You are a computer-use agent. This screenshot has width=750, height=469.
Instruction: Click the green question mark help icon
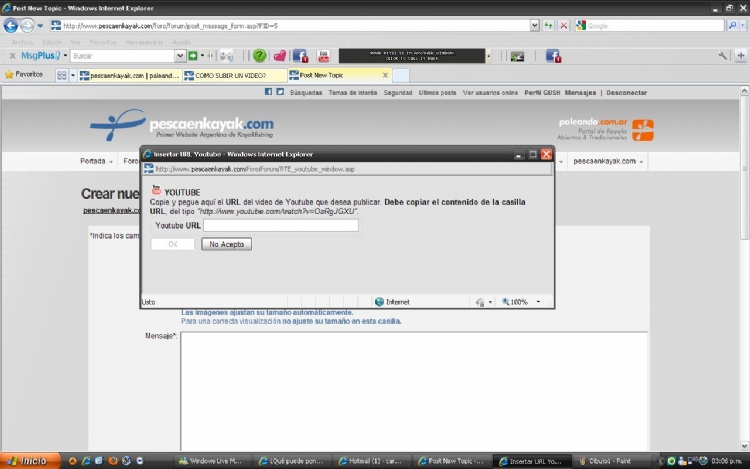point(259,56)
